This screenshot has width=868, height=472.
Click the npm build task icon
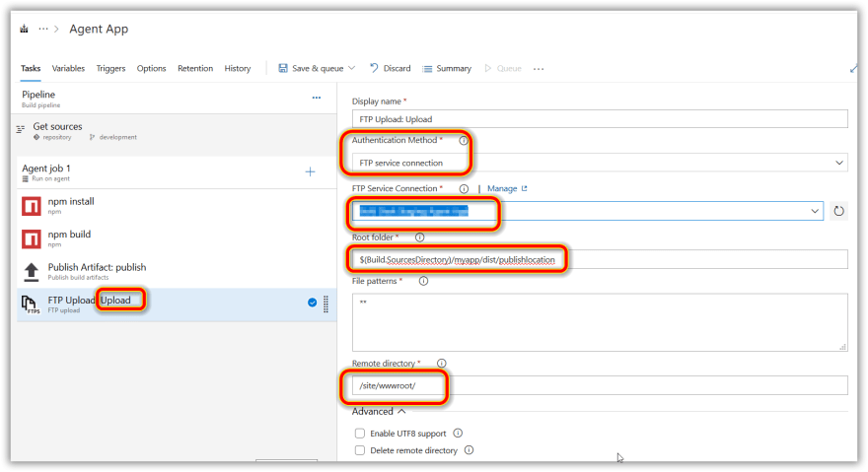pyautogui.click(x=31, y=239)
